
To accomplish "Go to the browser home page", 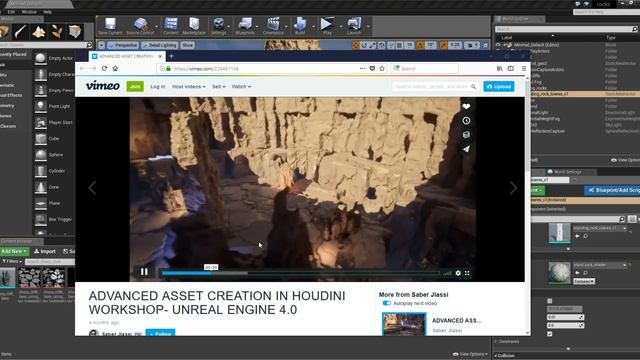I will click(x=116, y=69).
